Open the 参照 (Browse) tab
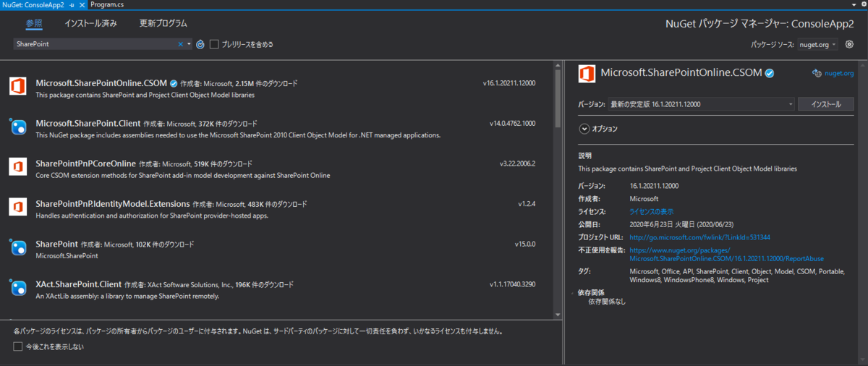 (34, 23)
